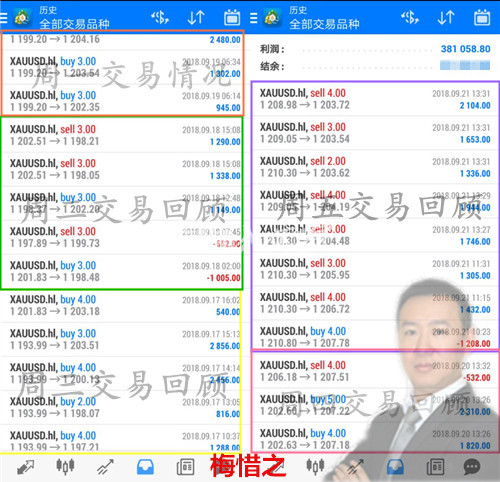Open sell 3.00 trade with profit 1 290.00
This screenshot has width=500, height=482.
pyautogui.click(x=122, y=135)
